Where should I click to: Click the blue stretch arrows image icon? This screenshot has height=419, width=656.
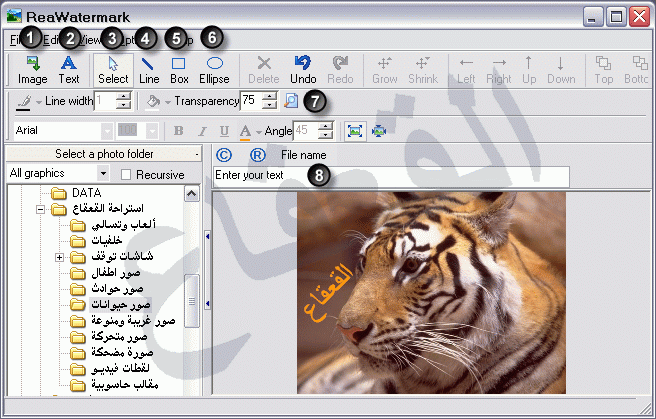pos(379,131)
